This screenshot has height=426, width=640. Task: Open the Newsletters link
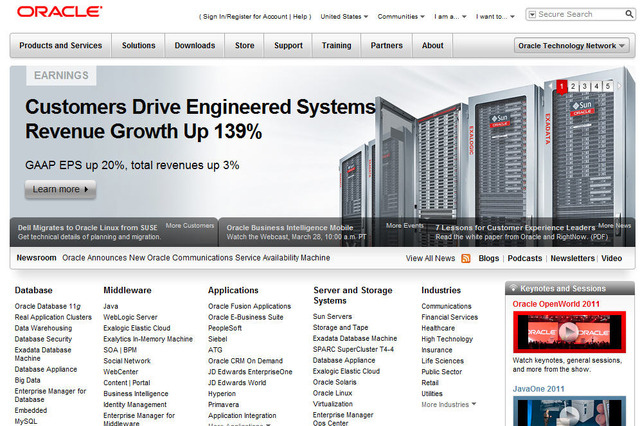point(572,258)
